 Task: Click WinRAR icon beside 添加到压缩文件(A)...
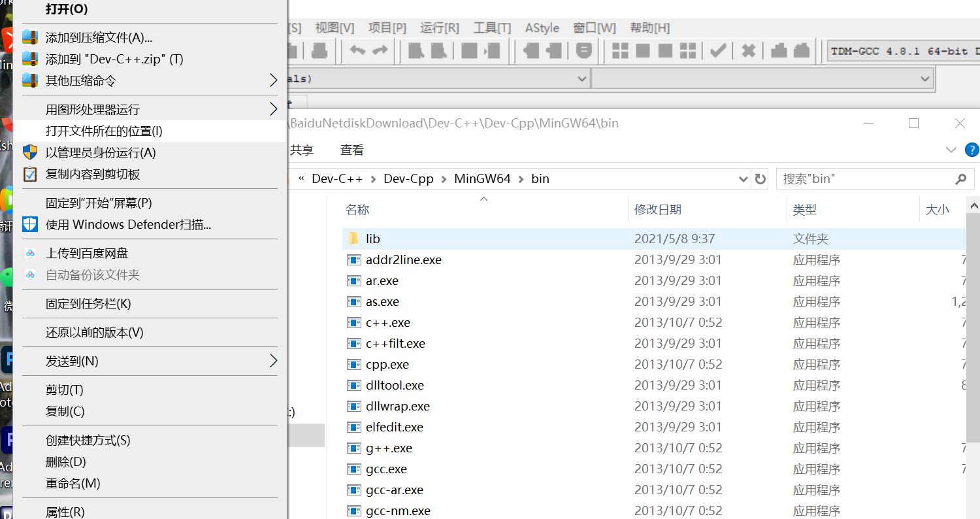coord(30,37)
